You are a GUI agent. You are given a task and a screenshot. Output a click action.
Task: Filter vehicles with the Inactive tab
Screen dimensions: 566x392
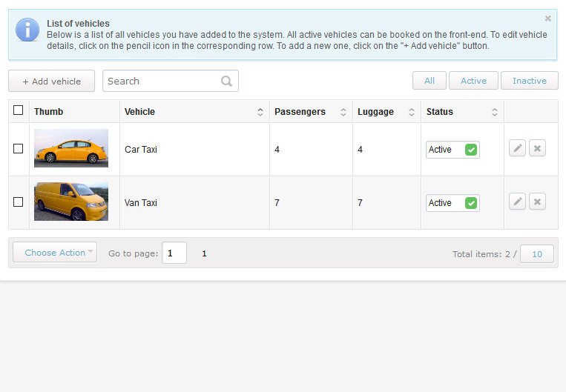(530, 81)
